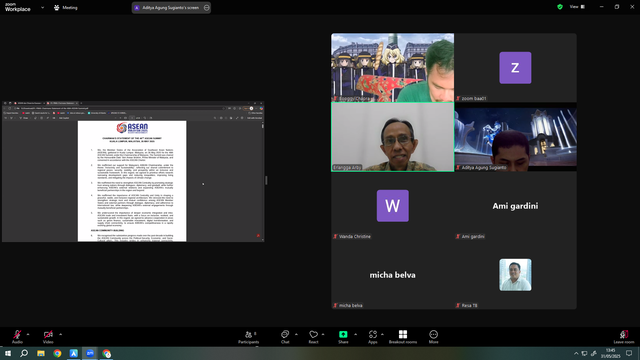
Task: Select Erlangga Arby's video tile
Action: [393, 137]
